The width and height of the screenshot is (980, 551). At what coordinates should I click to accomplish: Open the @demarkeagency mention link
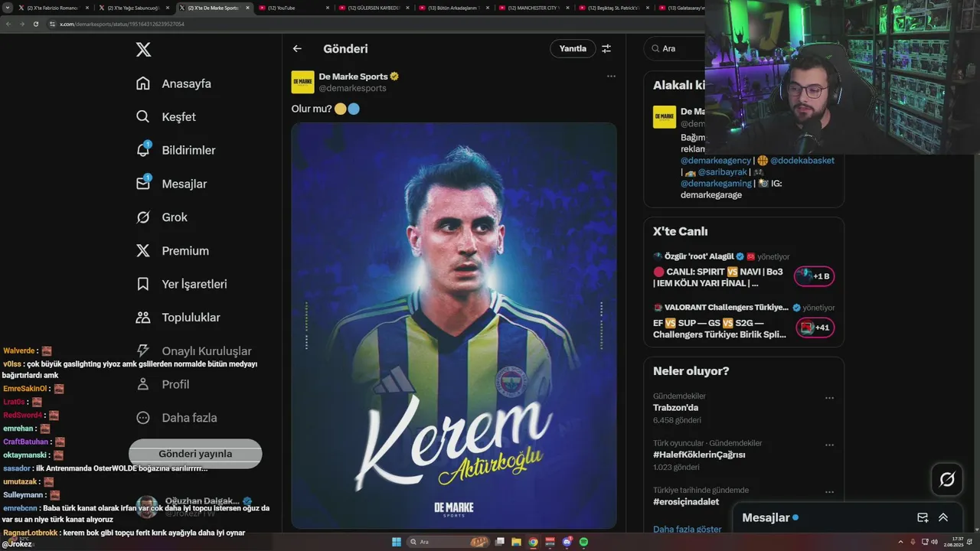[716, 161]
